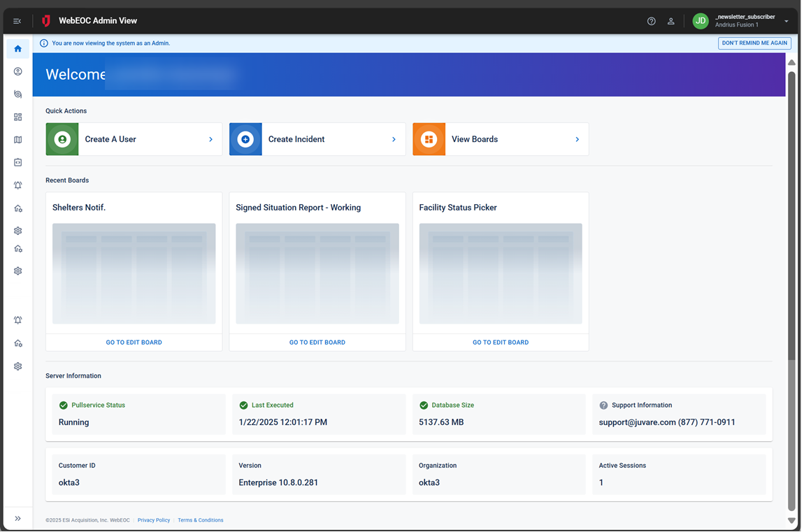Click the Signed Situation Report board preview thumbnail
Screen dimensions: 804x532
tap(317, 273)
